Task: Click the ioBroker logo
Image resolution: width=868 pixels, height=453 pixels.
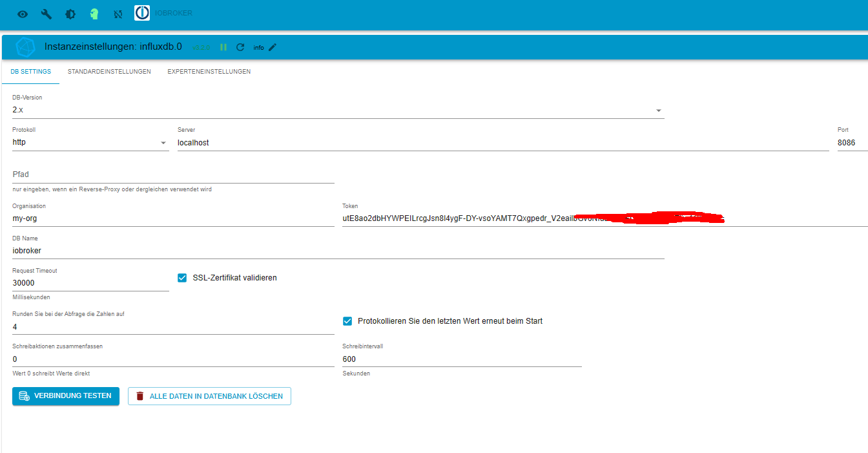Action: point(142,12)
